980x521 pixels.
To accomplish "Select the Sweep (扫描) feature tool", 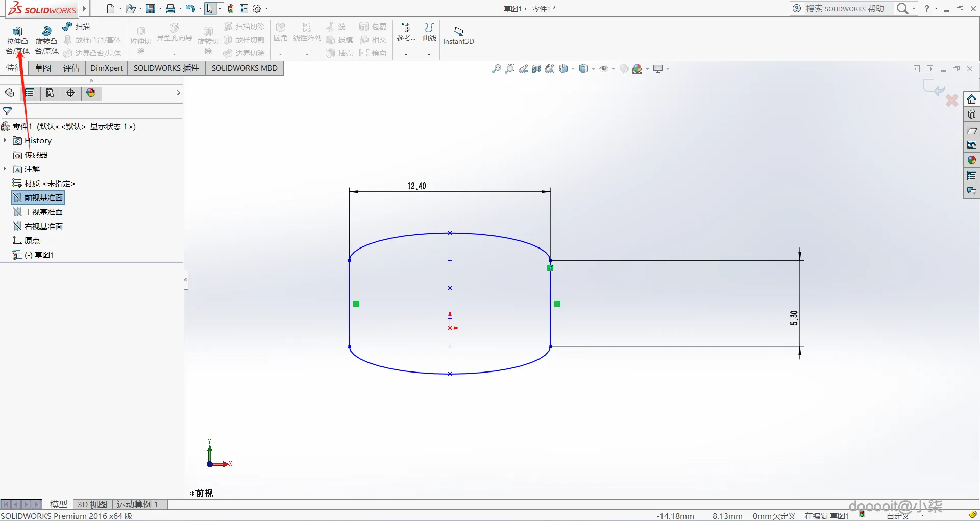I will [76, 27].
